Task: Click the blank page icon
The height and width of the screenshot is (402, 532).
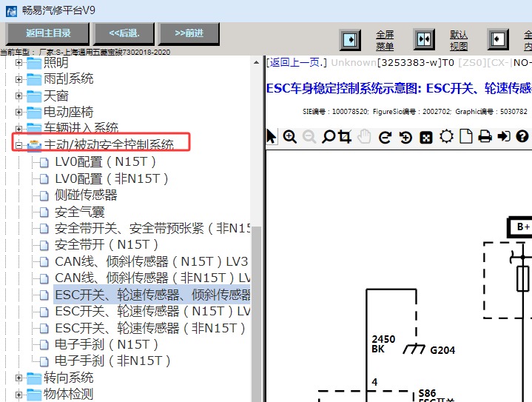Action: click(466, 137)
